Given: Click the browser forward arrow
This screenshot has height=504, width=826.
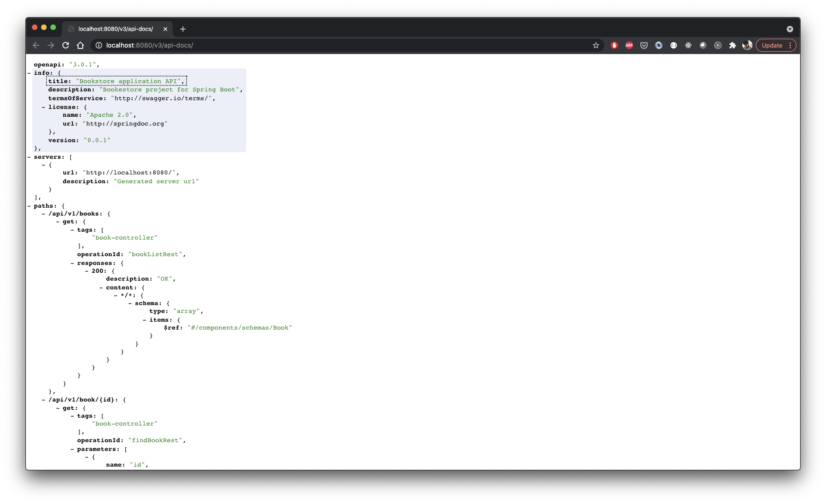Looking at the screenshot, I should [x=51, y=45].
